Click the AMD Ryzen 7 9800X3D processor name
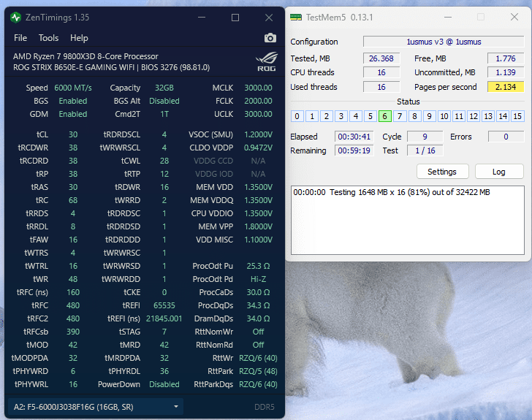Image resolution: width=532 pixels, height=420 pixels. point(85,56)
